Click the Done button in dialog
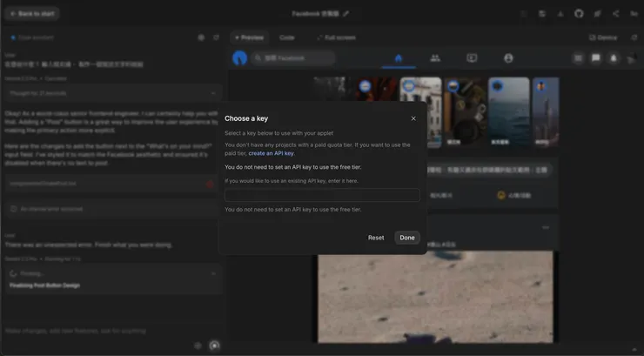644x356 pixels. point(406,238)
